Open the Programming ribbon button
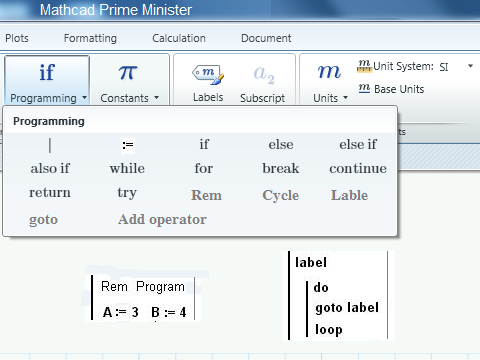The image size is (480, 360). [x=47, y=80]
